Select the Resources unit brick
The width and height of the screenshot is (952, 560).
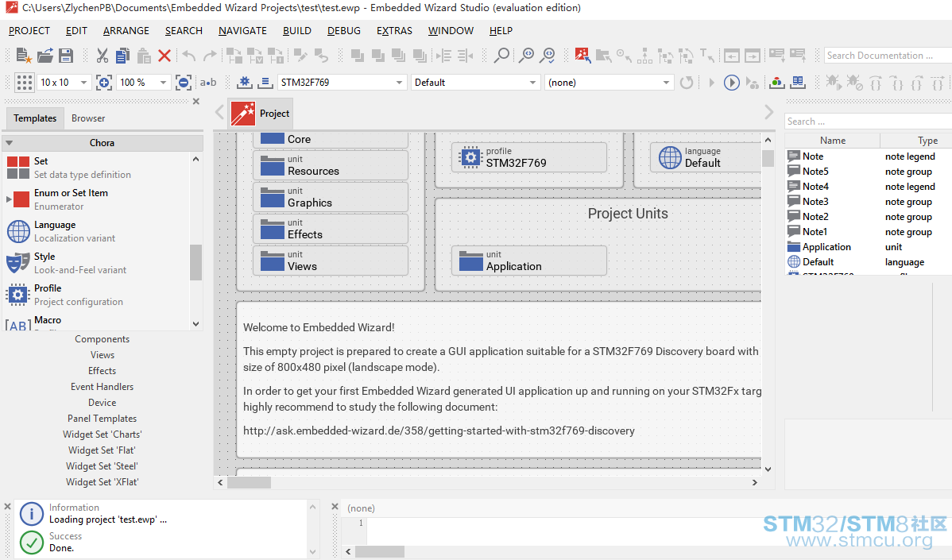[331, 166]
